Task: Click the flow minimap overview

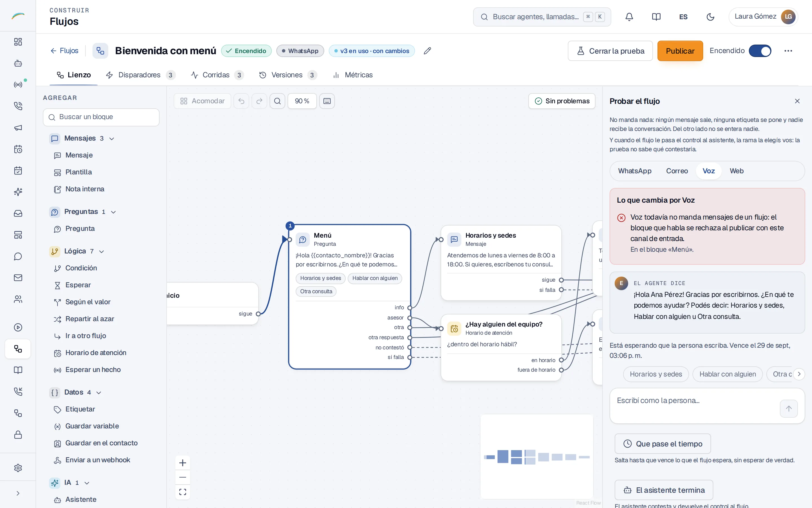Action: (x=537, y=457)
